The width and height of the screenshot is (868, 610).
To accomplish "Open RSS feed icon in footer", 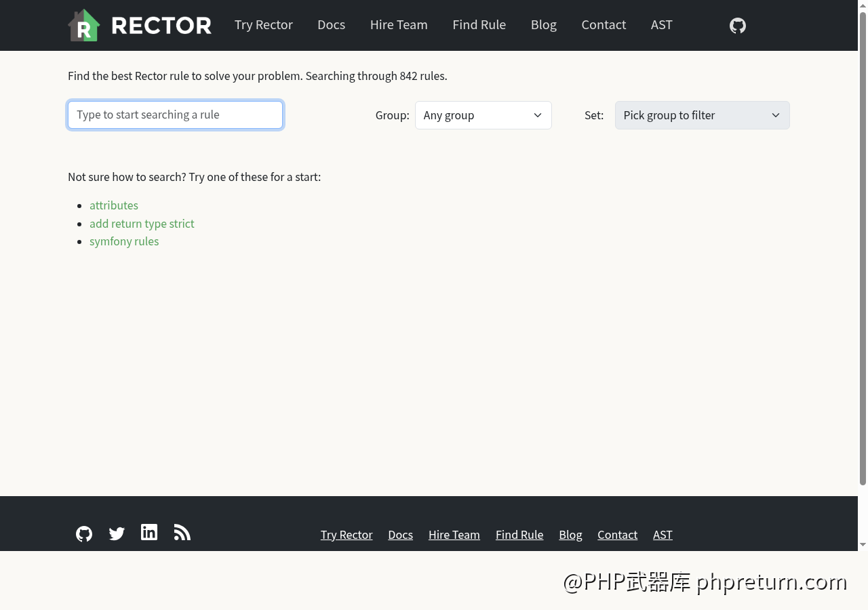I will pyautogui.click(x=182, y=533).
